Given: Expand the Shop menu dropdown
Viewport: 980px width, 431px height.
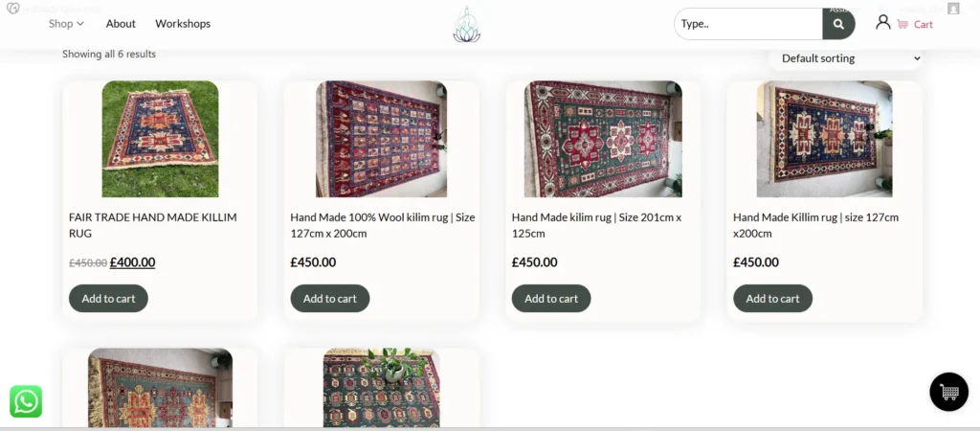Looking at the screenshot, I should tap(66, 23).
